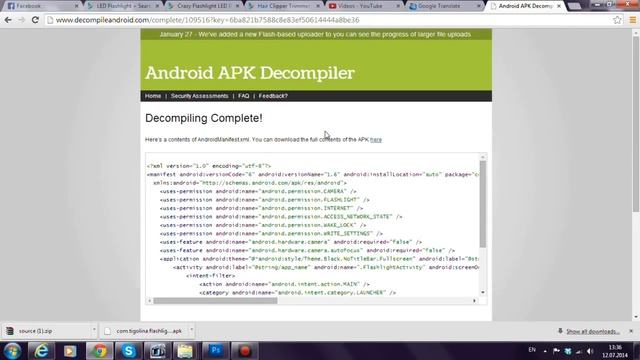Click the android.permission.CAMERA line
This screenshot has height=360, width=640.
pyautogui.click(x=258, y=191)
